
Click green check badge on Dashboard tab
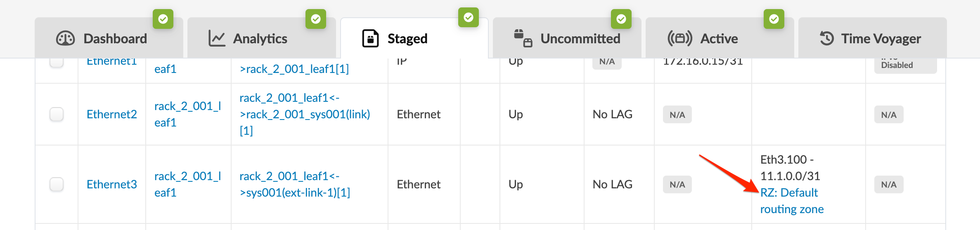pos(163,19)
